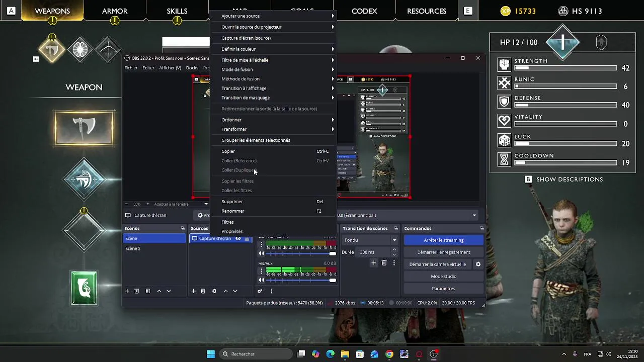Open the Docks menu
644x362 pixels.
point(192,68)
